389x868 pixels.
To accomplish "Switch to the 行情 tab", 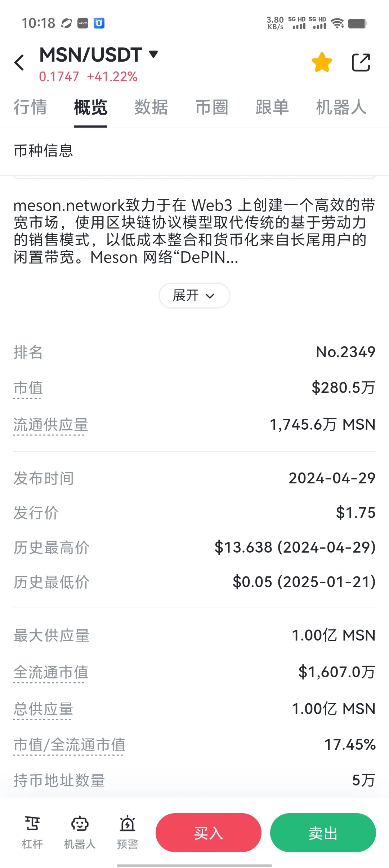I will 30,107.
